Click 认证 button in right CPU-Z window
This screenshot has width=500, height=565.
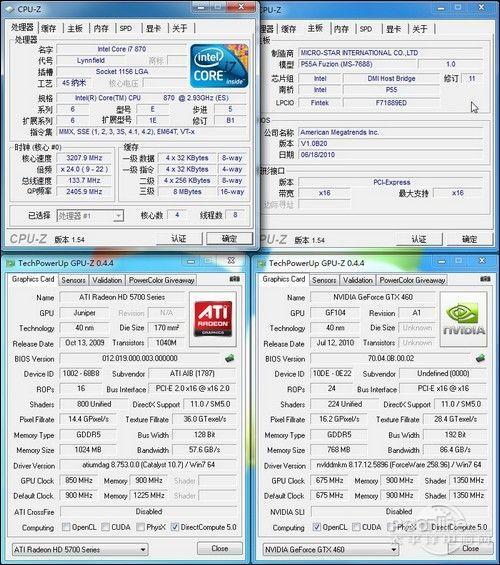coord(419,239)
